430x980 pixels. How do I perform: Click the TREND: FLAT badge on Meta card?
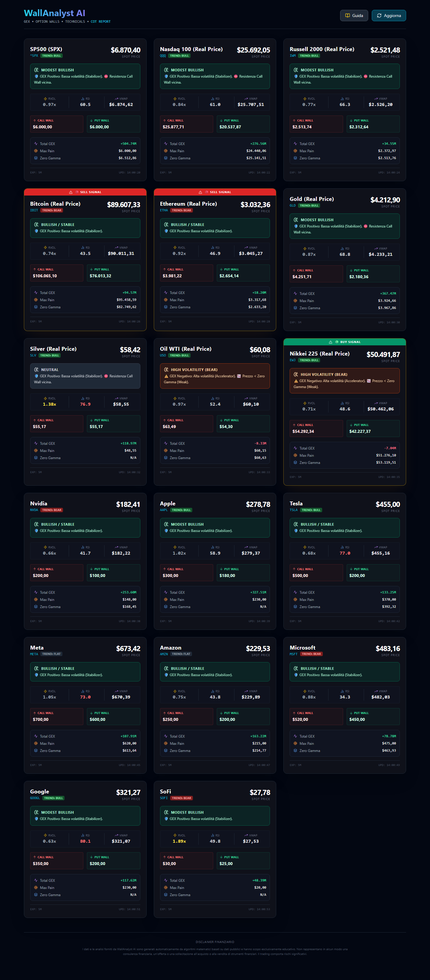click(x=51, y=654)
